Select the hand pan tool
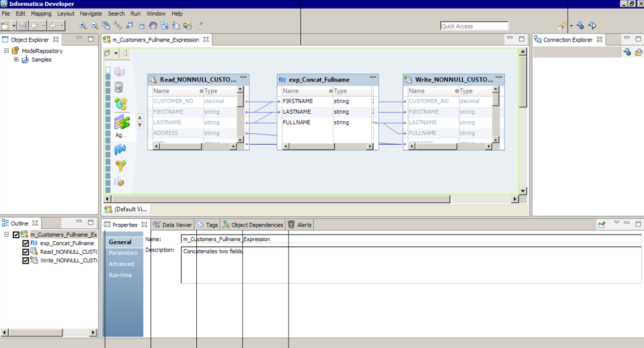Image resolution: width=644 pixels, height=348 pixels. [153, 25]
